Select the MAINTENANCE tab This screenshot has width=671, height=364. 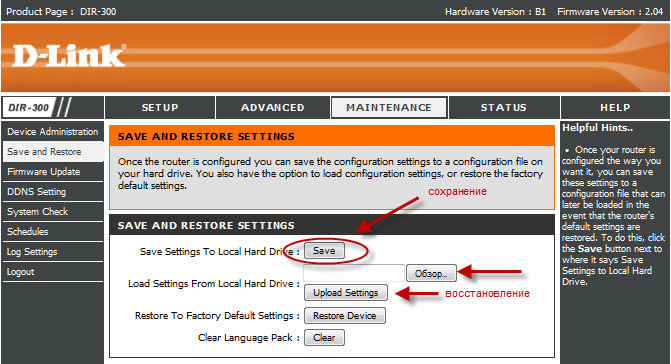coord(389,107)
